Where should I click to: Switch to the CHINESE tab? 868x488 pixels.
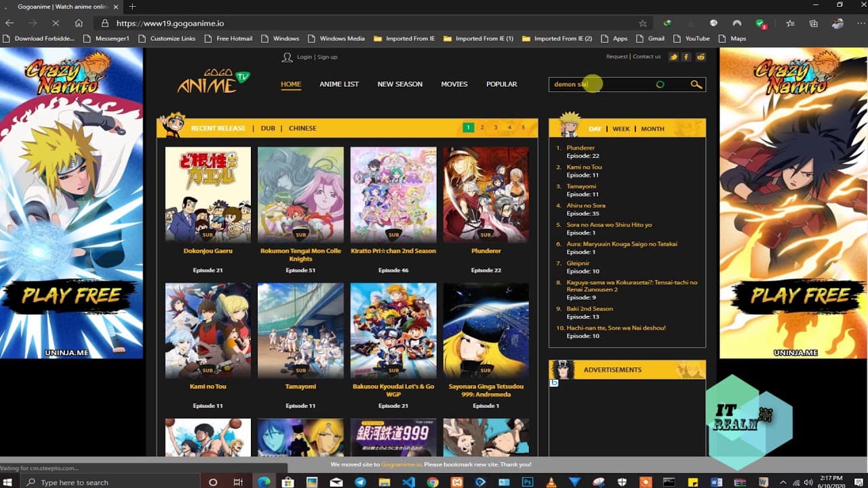302,128
